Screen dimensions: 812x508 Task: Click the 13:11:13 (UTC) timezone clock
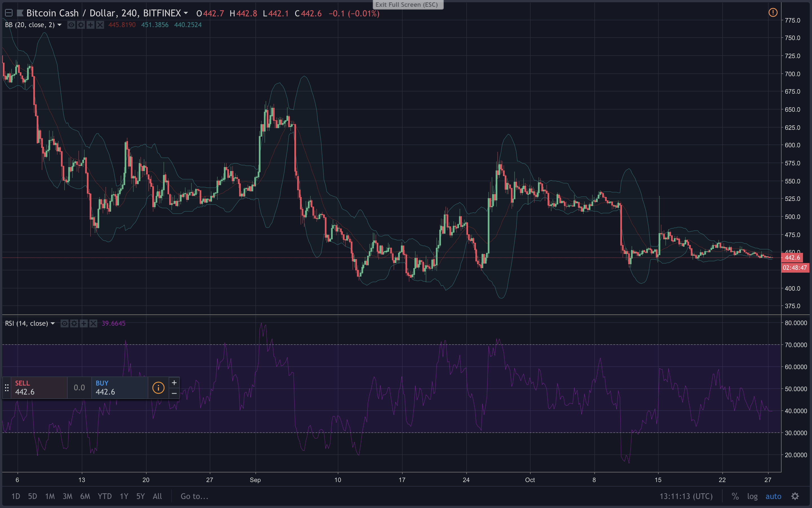point(686,496)
